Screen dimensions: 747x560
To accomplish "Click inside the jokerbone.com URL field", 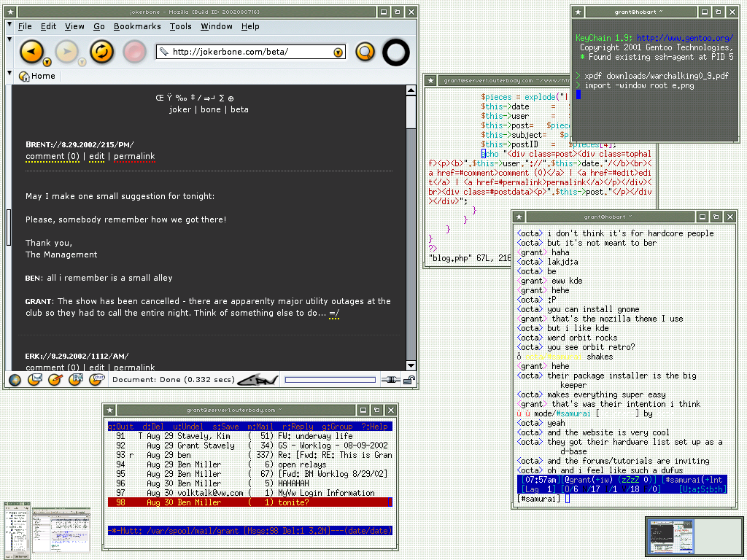I will tap(250, 52).
